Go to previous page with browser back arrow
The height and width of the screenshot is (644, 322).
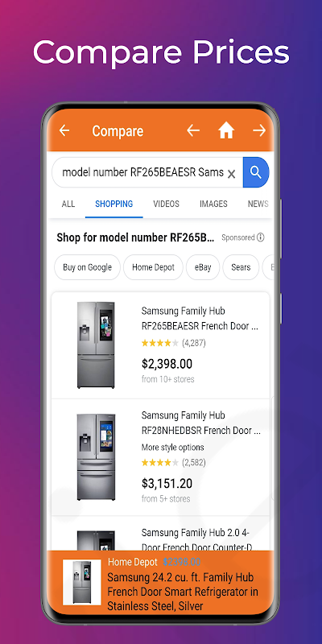193,131
